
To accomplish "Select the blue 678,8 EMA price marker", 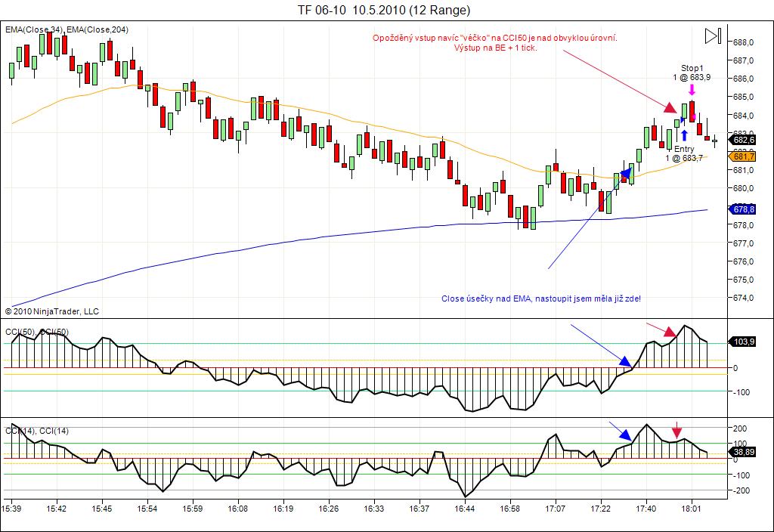I will 742,210.
